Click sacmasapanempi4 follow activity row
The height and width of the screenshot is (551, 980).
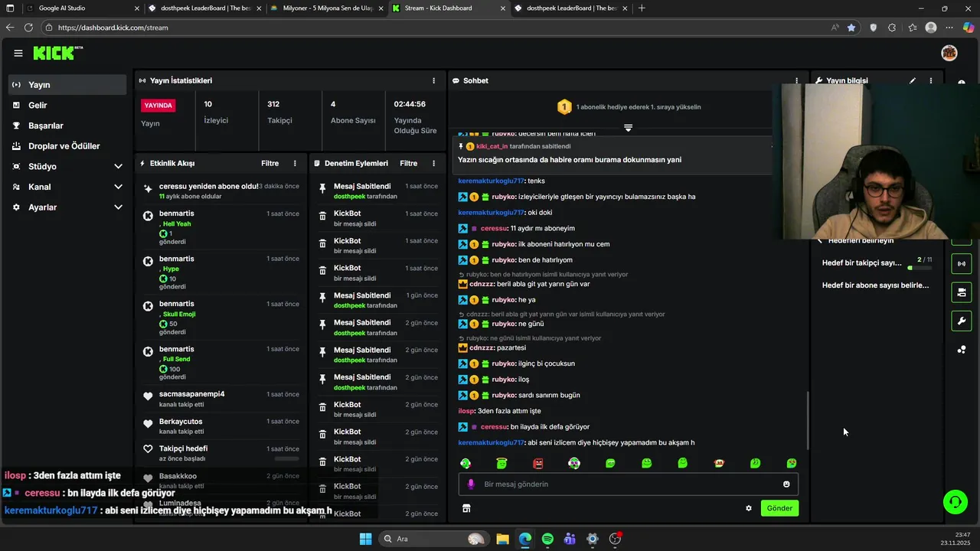[221, 399]
